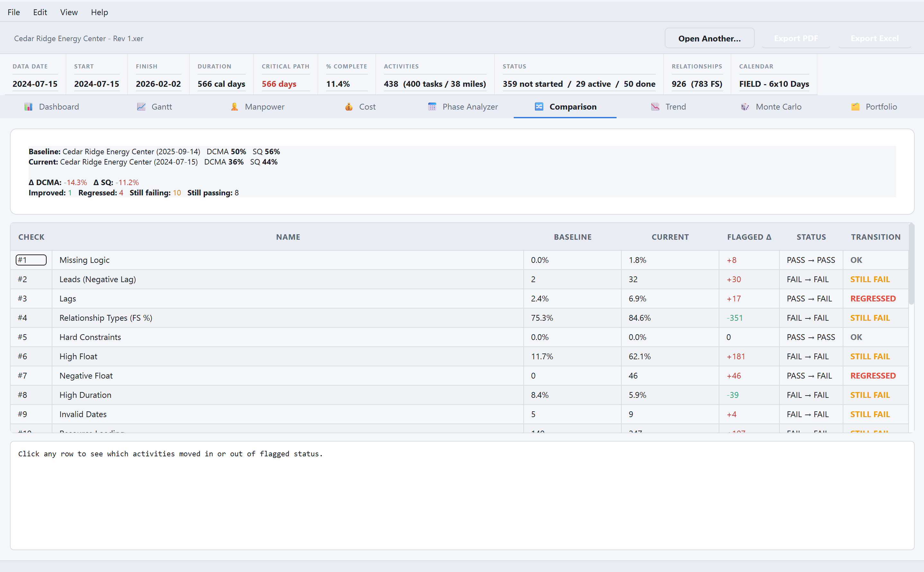Sort by the FLAGGED Δ column header

[x=749, y=237]
